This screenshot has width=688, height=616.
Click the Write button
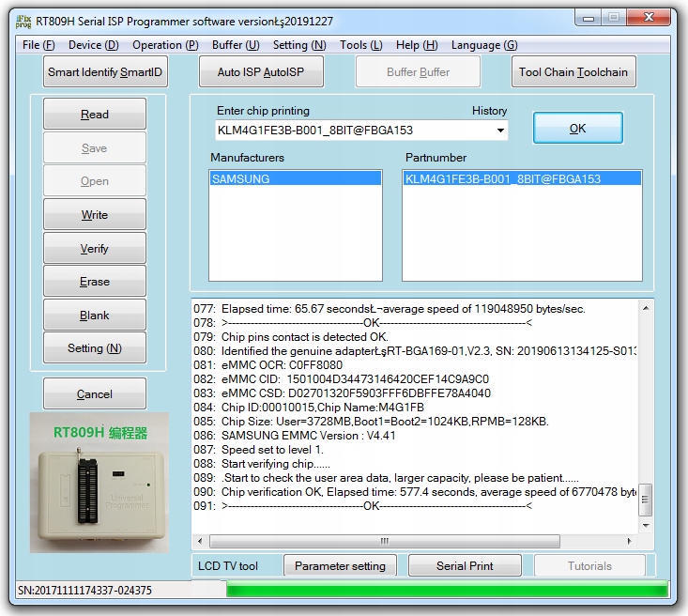click(x=95, y=215)
